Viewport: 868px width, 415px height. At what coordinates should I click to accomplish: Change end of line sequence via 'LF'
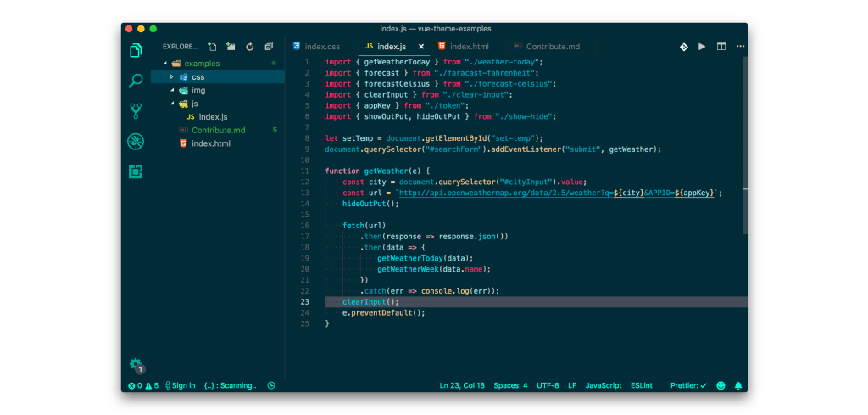pyautogui.click(x=572, y=385)
